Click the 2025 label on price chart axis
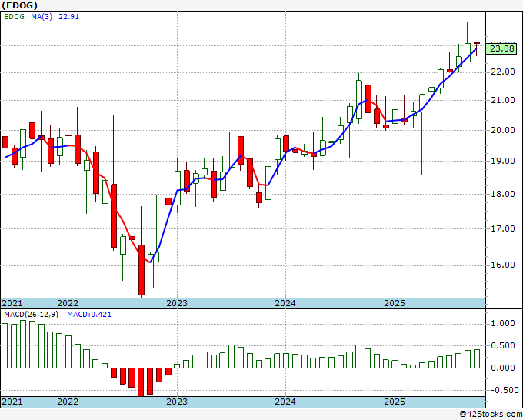This screenshot has height=420, width=523. pos(395,303)
